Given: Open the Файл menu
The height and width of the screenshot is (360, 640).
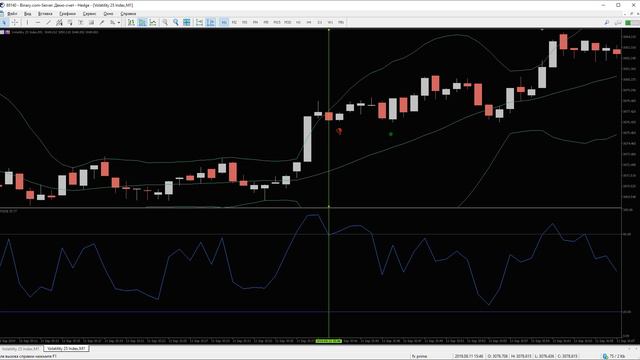Looking at the screenshot, I should click(12, 13).
